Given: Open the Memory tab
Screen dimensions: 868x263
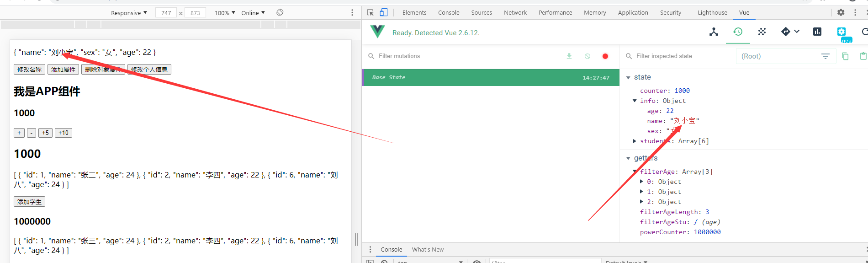Looking at the screenshot, I should pyautogui.click(x=595, y=12).
